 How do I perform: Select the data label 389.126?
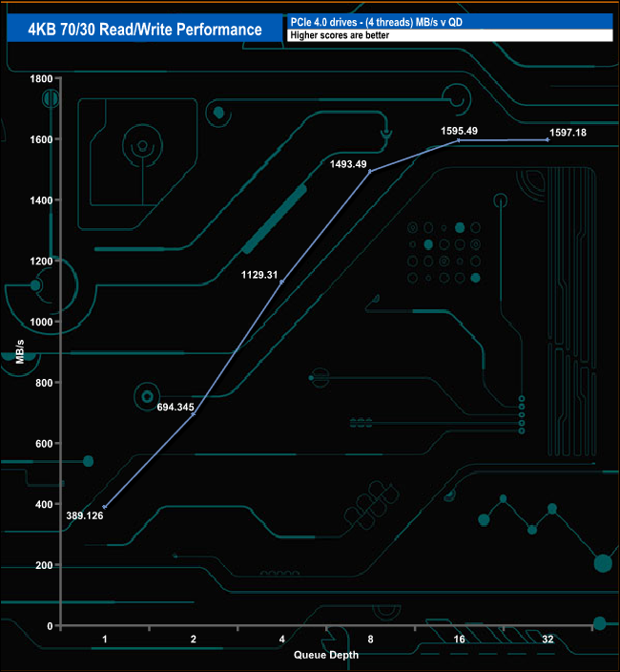point(85,515)
